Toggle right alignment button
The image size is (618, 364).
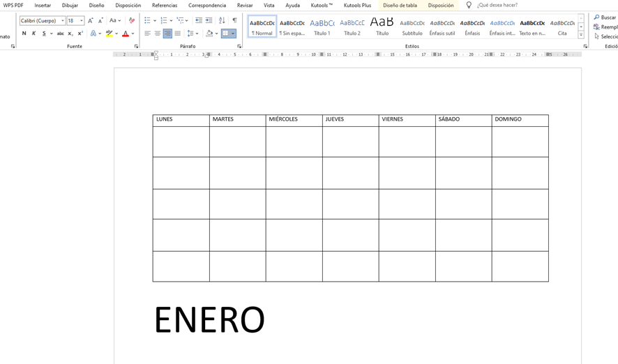(x=167, y=33)
